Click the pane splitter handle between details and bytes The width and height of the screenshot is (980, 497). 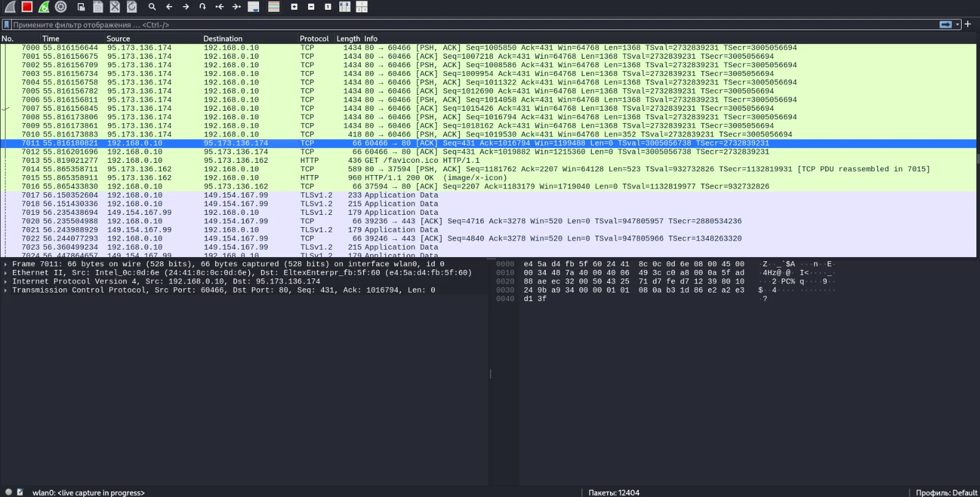pyautogui.click(x=491, y=373)
